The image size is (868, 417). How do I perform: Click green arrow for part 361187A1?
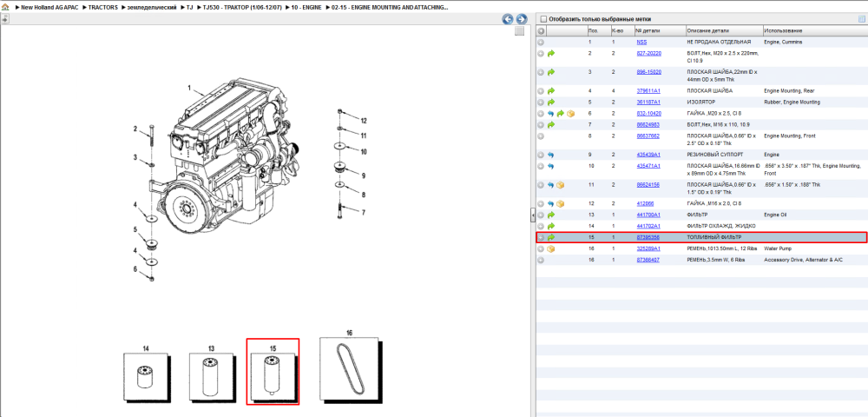point(551,103)
